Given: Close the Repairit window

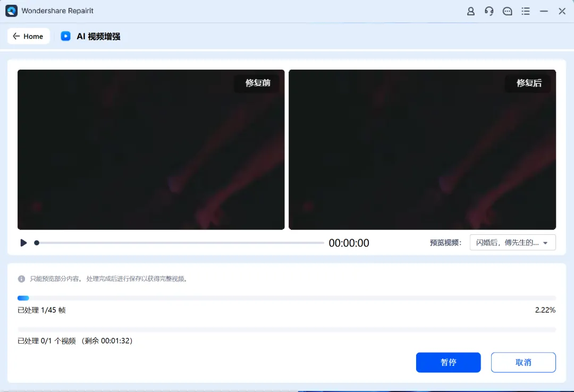Looking at the screenshot, I should pos(562,11).
